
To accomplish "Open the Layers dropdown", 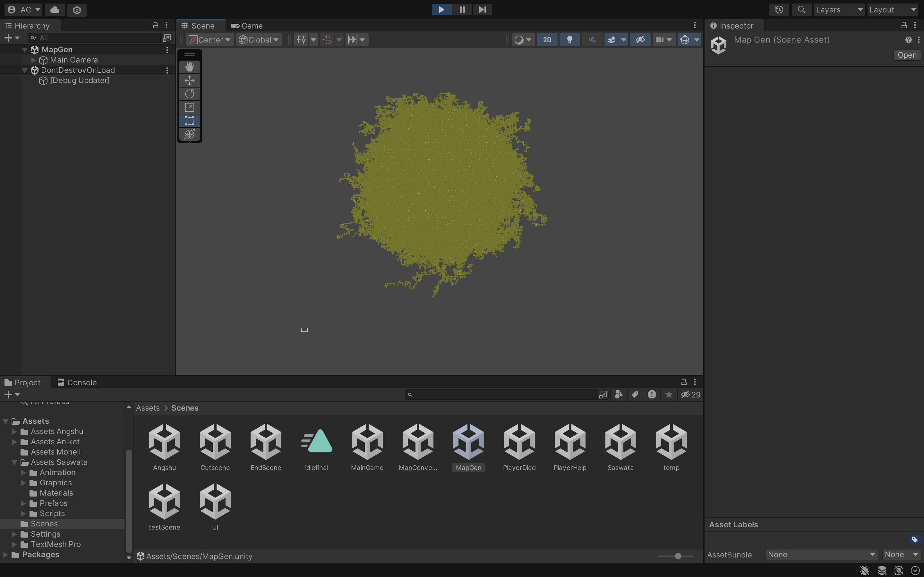I will click(839, 10).
